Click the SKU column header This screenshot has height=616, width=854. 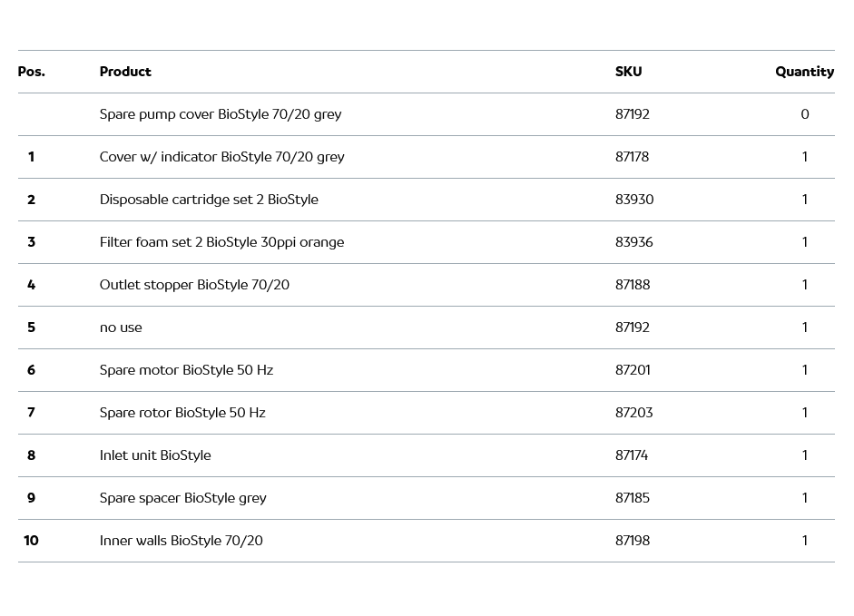628,72
